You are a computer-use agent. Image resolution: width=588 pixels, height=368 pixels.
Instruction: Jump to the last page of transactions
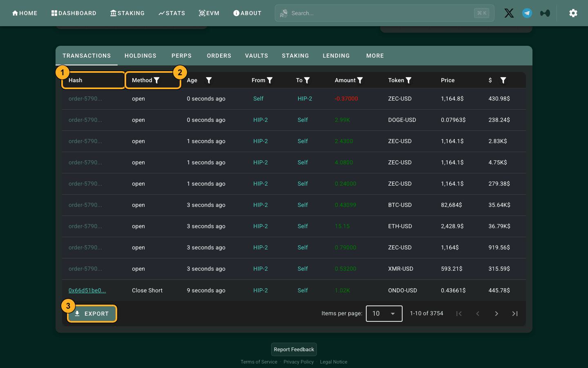tap(515, 314)
